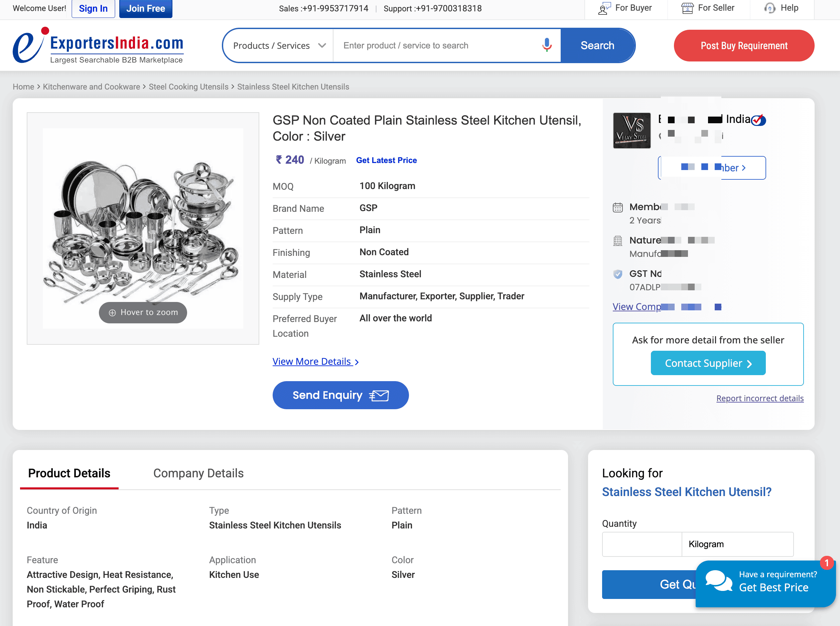840x626 pixels.
Task: Click the For Seller store icon
Action: (687, 8)
